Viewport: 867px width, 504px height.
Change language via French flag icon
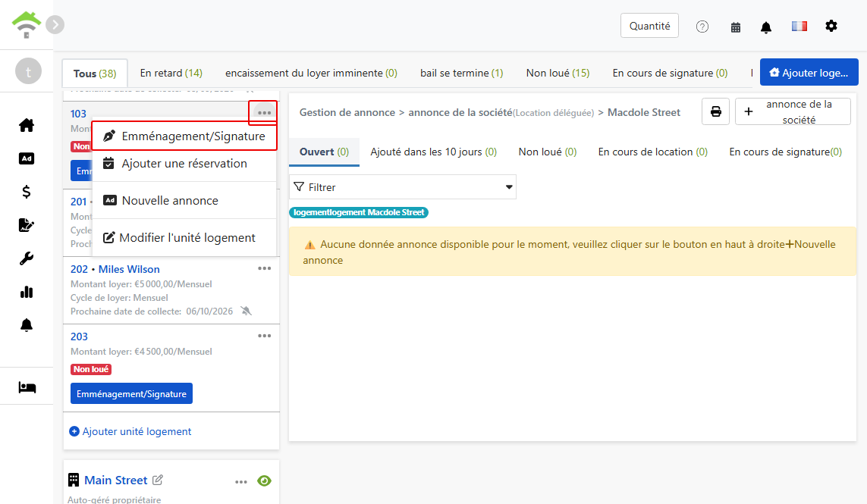(799, 26)
